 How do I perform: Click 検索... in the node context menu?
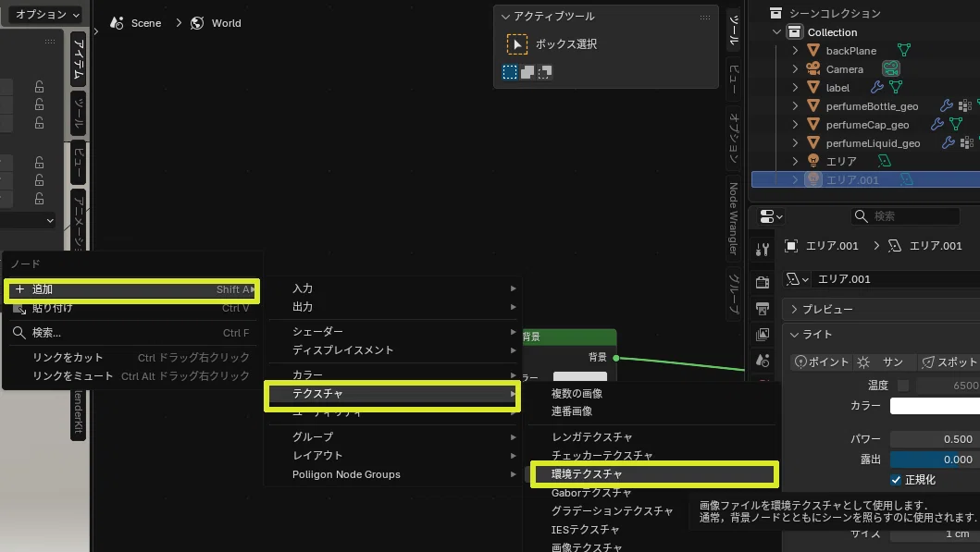pyautogui.click(x=130, y=333)
